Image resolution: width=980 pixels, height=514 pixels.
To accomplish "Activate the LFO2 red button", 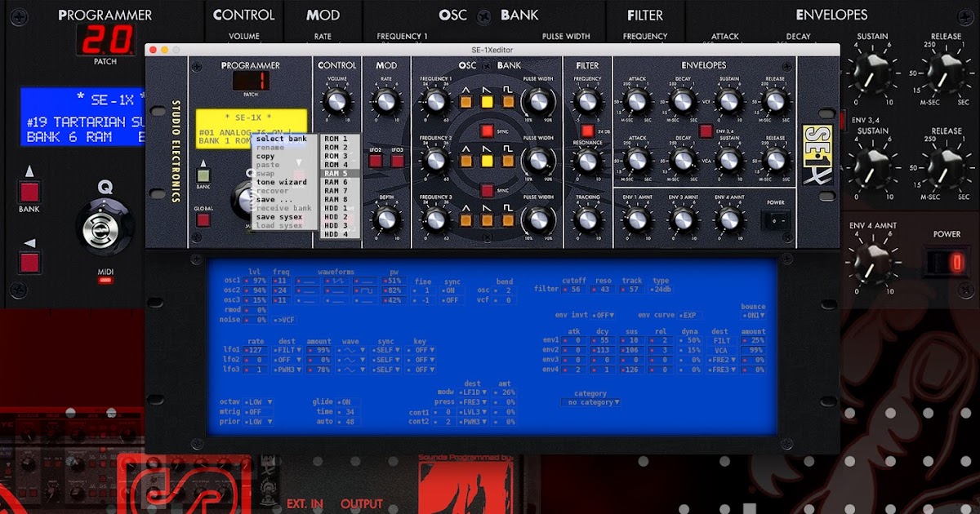I will [376, 159].
